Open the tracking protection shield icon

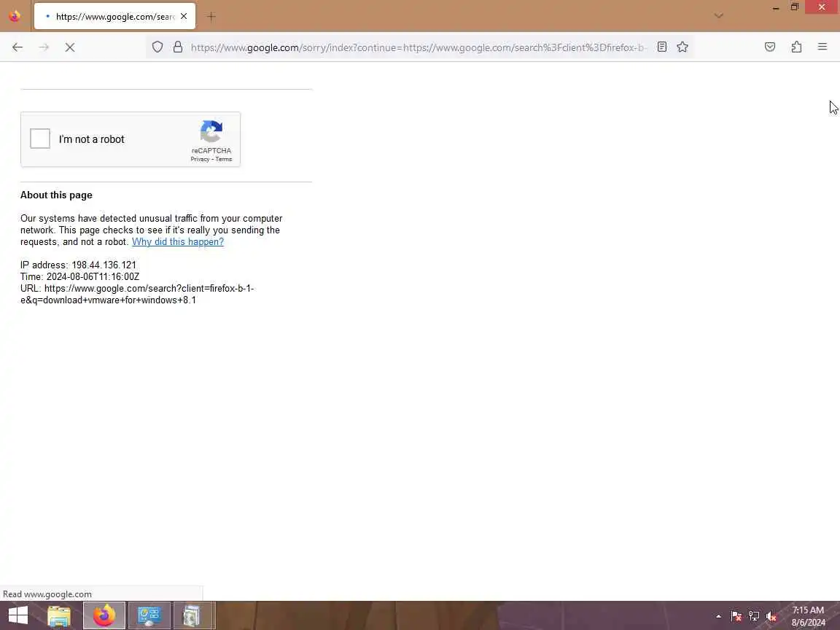pyautogui.click(x=157, y=47)
